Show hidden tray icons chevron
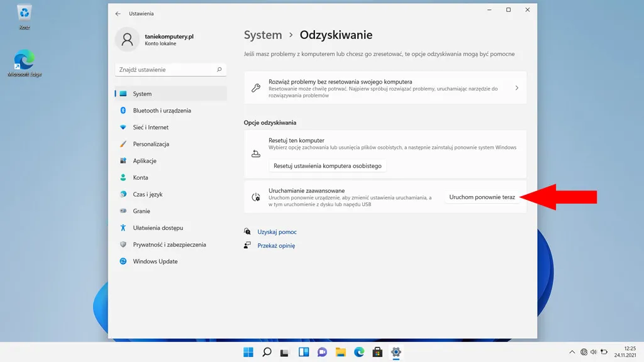 coord(572,352)
